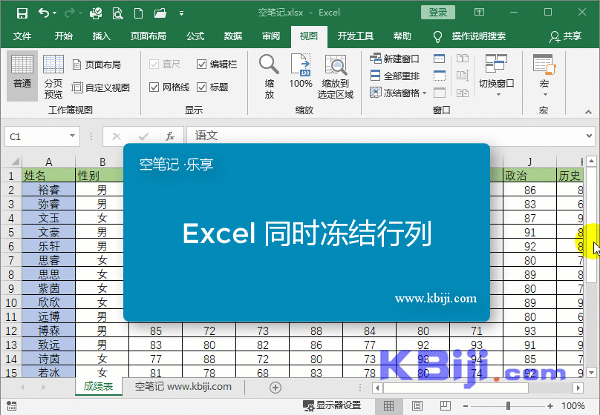Open print preview from the quick access toolbar
Screen dimensions: 600x415
point(117,13)
